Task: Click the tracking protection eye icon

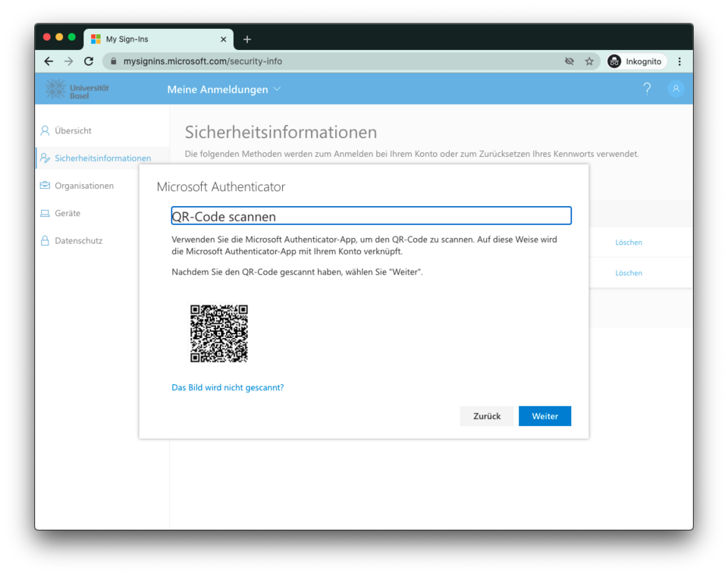Action: 570,61
